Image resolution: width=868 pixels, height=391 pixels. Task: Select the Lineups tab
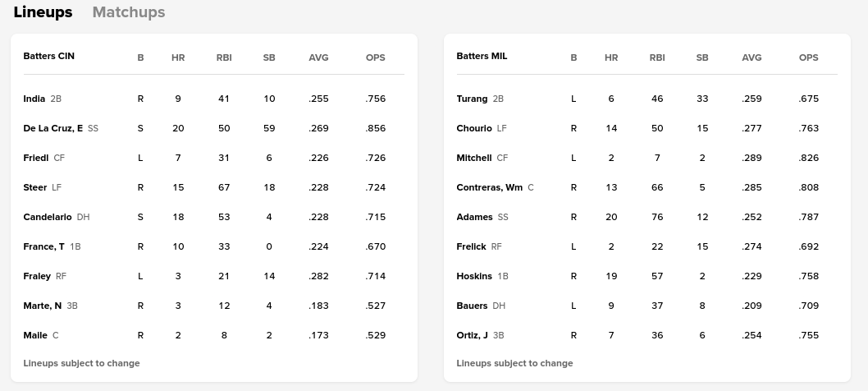click(x=43, y=12)
